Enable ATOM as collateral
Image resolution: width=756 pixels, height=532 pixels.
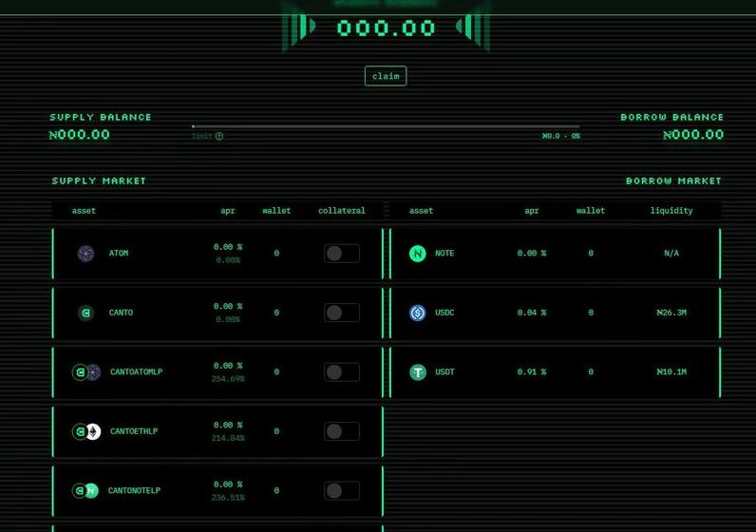click(341, 254)
